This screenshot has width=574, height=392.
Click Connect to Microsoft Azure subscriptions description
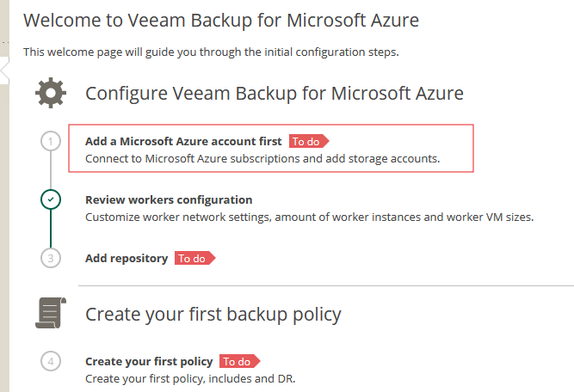coord(262,158)
